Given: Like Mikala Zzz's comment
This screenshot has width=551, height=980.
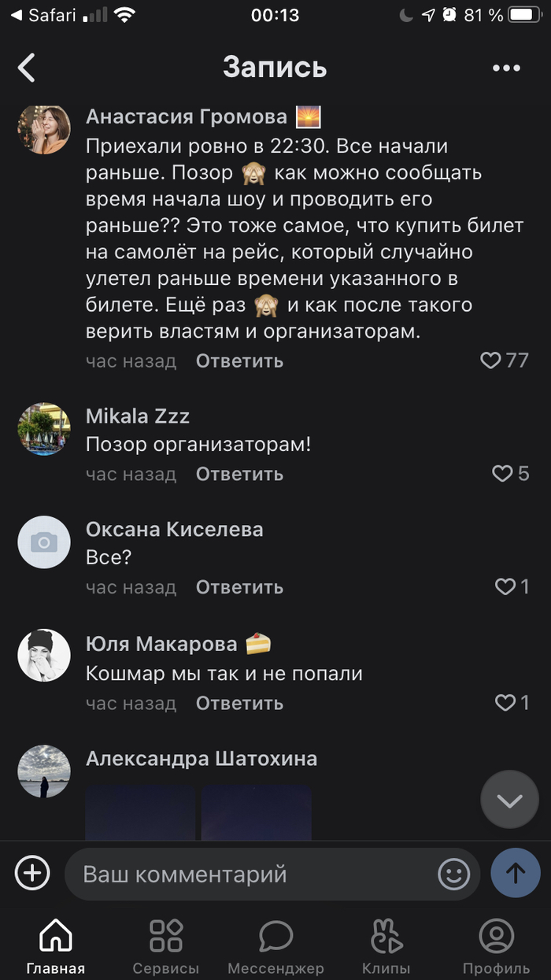Looking at the screenshot, I should [x=502, y=473].
